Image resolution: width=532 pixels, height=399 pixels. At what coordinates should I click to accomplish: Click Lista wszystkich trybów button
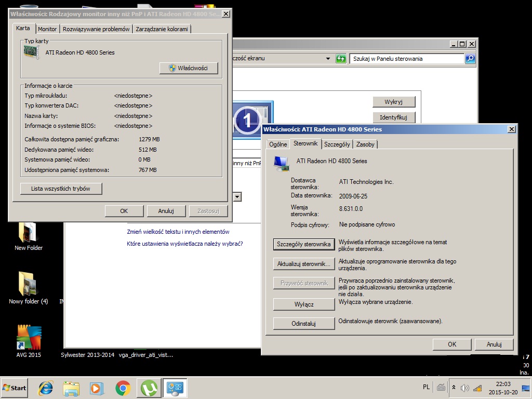point(61,189)
